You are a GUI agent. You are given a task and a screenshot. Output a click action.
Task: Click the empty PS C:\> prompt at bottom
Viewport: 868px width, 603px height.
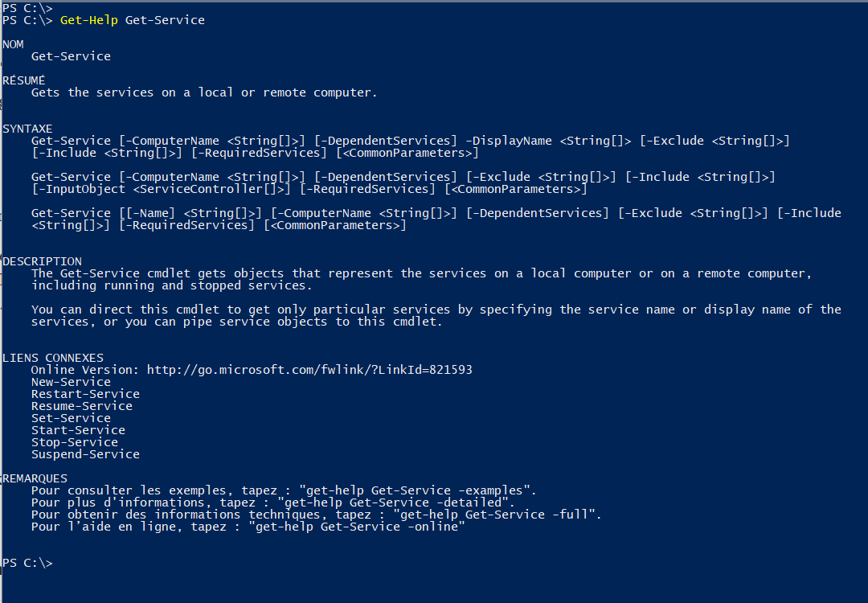pyautogui.click(x=27, y=563)
